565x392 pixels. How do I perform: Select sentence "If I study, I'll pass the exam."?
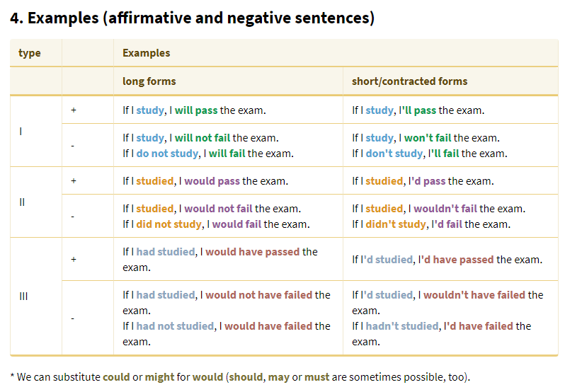coord(418,110)
